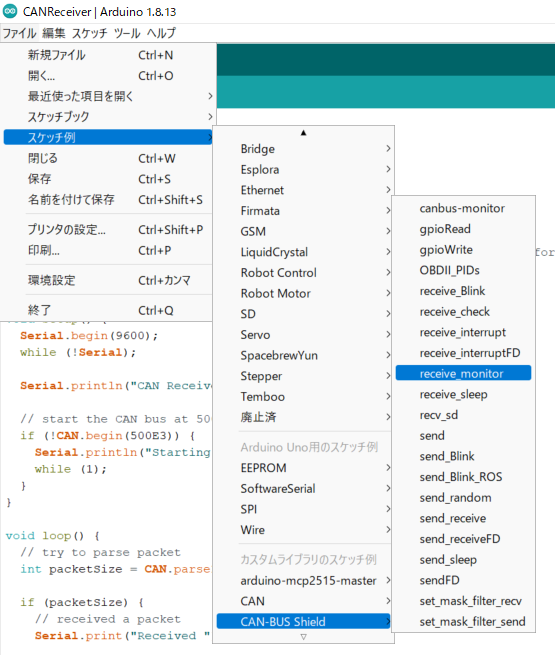Open send_Blink_ROS example
Screen dimensions: 555x655
pos(464,477)
